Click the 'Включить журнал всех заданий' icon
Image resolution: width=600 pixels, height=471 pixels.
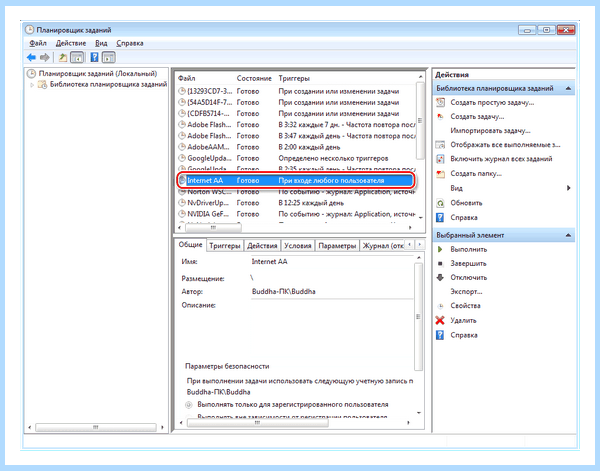(440, 159)
